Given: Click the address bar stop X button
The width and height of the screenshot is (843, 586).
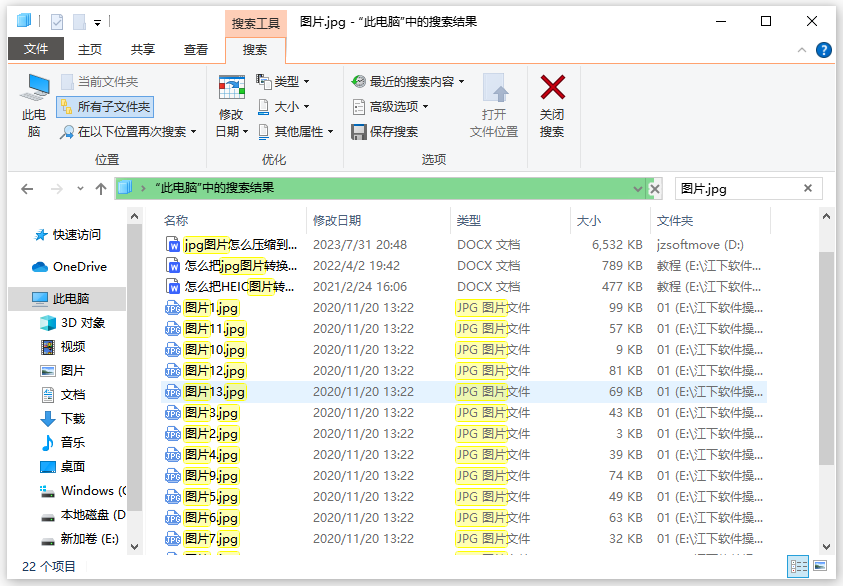Looking at the screenshot, I should 654,189.
